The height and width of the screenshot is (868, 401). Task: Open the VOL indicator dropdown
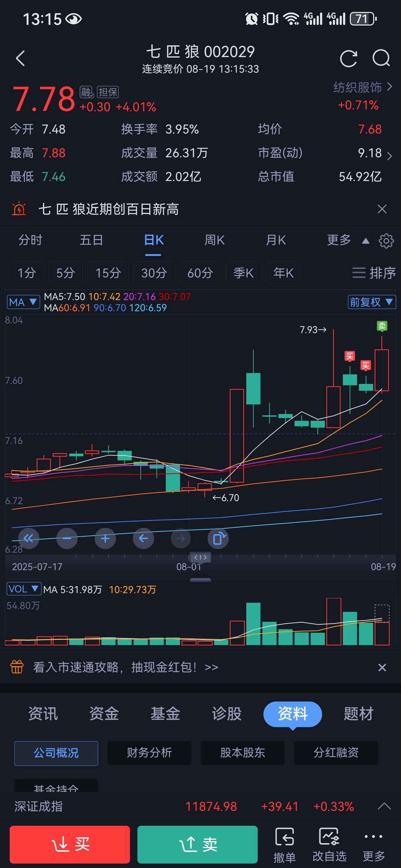[24, 589]
